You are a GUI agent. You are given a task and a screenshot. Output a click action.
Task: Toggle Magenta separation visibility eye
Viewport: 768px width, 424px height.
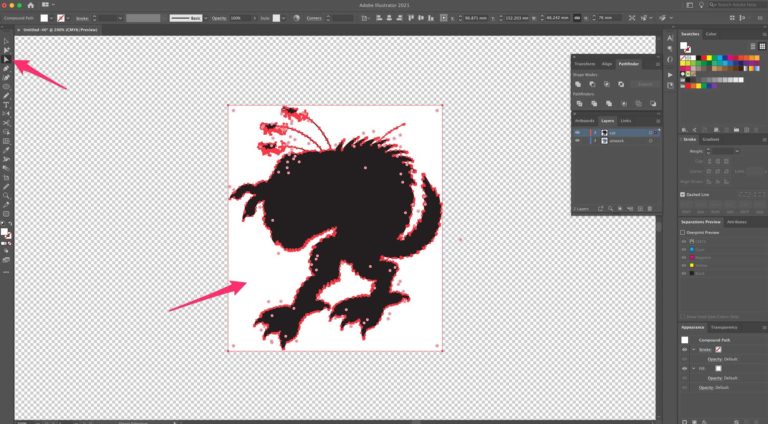coord(684,258)
